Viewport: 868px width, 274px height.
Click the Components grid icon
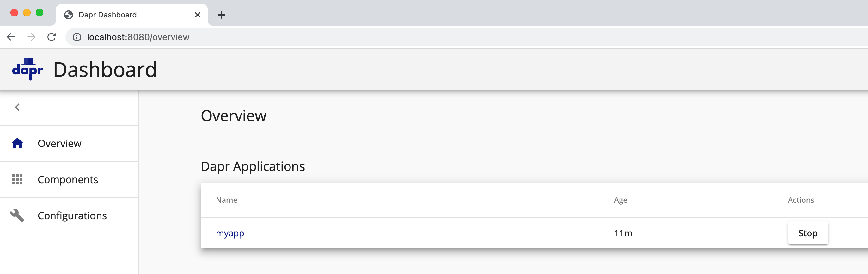(x=17, y=179)
